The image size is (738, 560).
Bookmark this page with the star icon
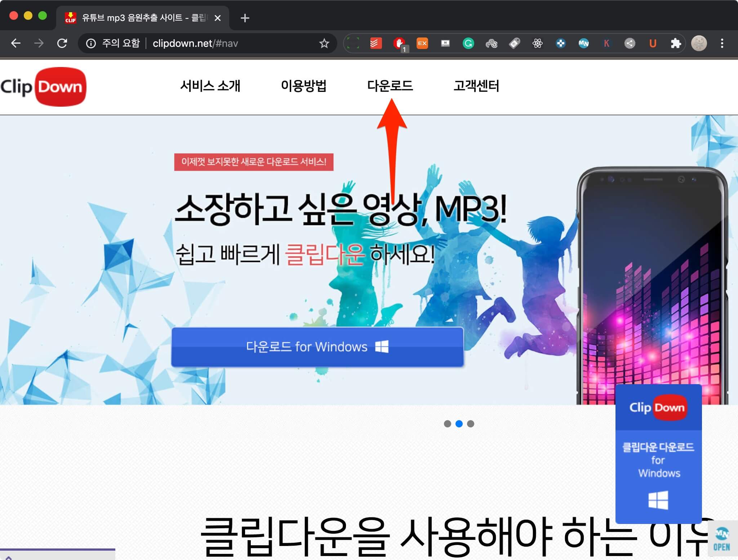pos(324,44)
